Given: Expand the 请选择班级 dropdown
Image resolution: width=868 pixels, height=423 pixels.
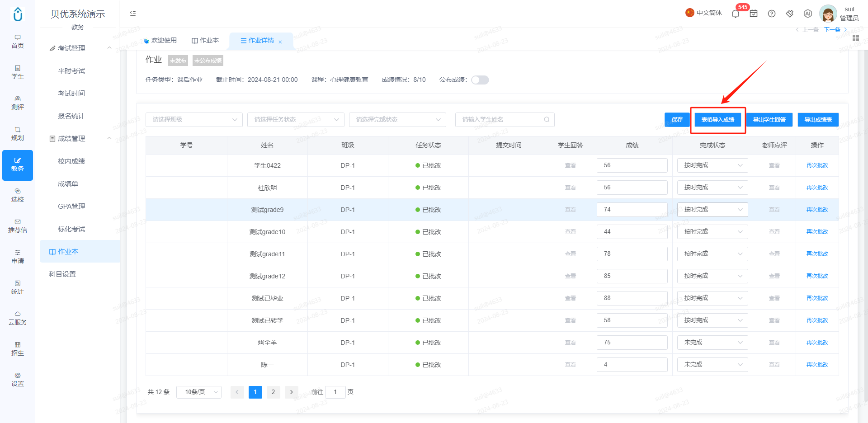Looking at the screenshot, I should click(194, 120).
